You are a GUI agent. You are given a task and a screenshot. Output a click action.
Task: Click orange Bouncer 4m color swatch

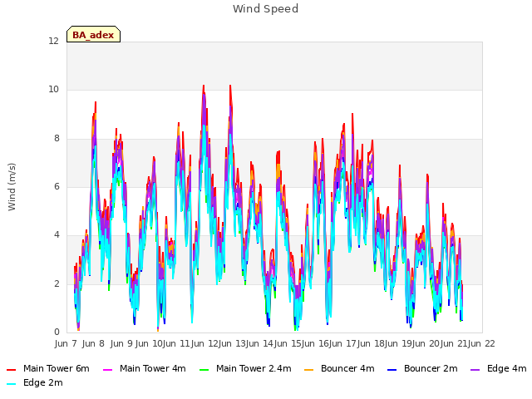[308, 369]
